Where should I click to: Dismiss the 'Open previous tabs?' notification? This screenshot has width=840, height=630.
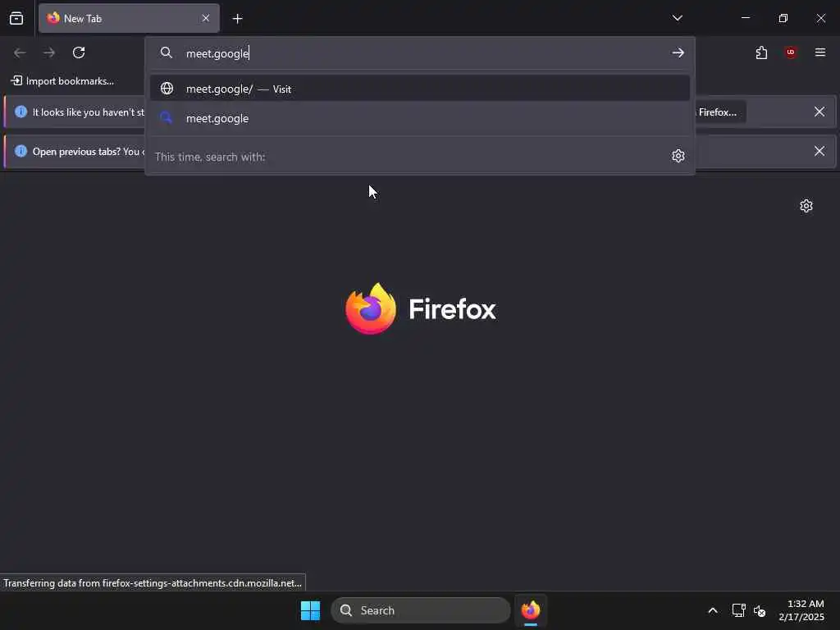[819, 151]
